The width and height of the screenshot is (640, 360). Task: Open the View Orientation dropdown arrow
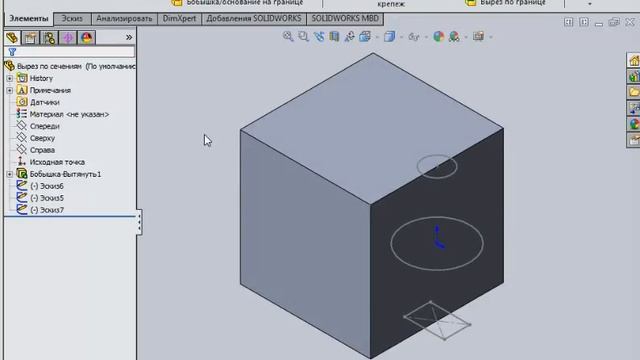377,37
